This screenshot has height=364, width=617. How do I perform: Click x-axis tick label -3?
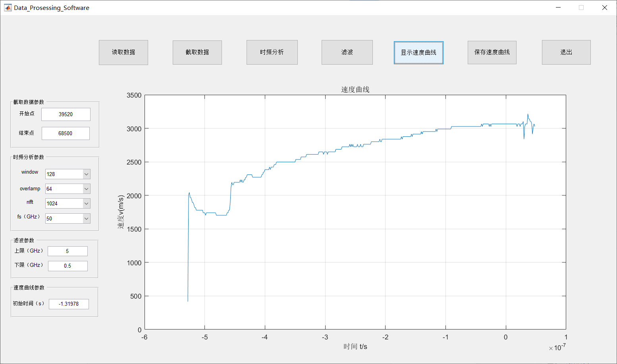(x=325, y=337)
